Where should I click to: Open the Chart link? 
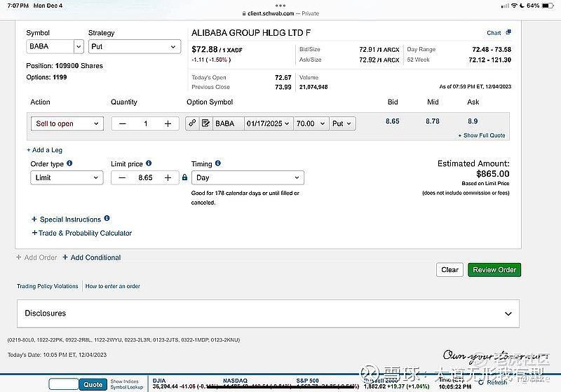(x=494, y=33)
